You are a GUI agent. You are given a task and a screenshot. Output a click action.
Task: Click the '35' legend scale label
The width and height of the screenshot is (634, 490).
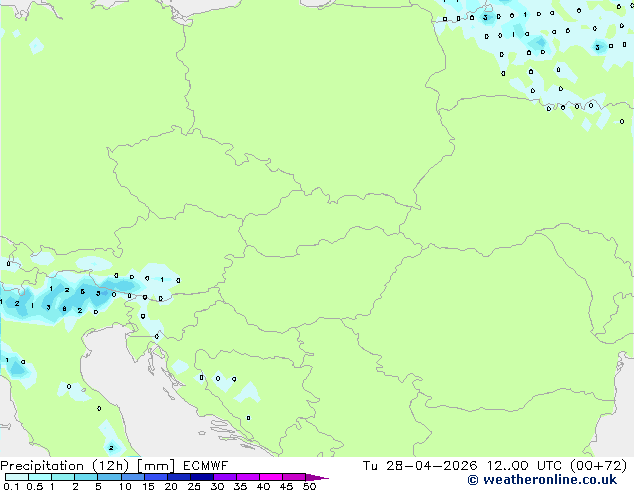[240, 486]
